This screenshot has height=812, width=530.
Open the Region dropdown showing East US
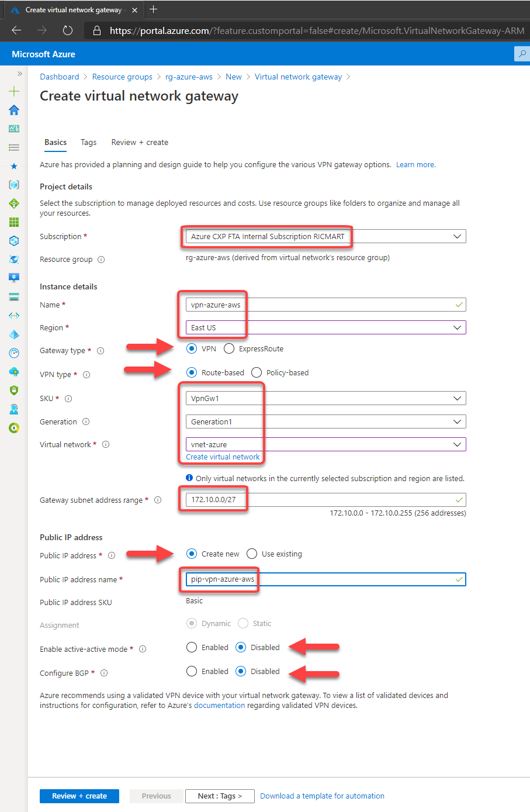click(x=325, y=327)
